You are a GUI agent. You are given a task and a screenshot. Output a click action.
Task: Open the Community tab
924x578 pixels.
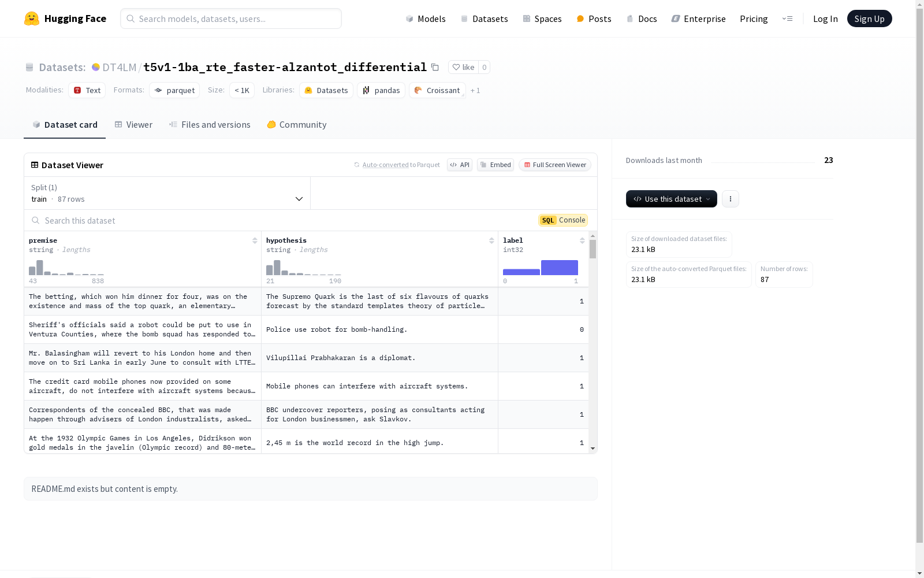pyautogui.click(x=297, y=125)
